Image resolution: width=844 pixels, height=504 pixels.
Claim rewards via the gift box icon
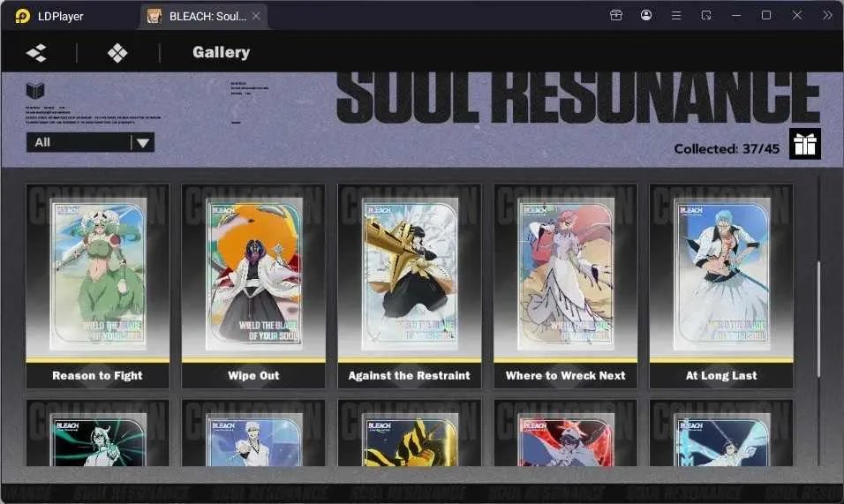pos(804,144)
